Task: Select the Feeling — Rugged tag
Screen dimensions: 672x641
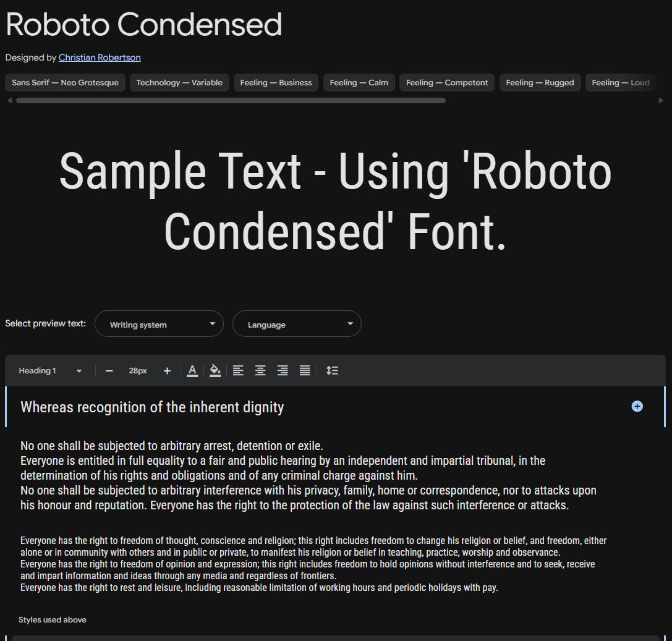Action: coord(540,83)
